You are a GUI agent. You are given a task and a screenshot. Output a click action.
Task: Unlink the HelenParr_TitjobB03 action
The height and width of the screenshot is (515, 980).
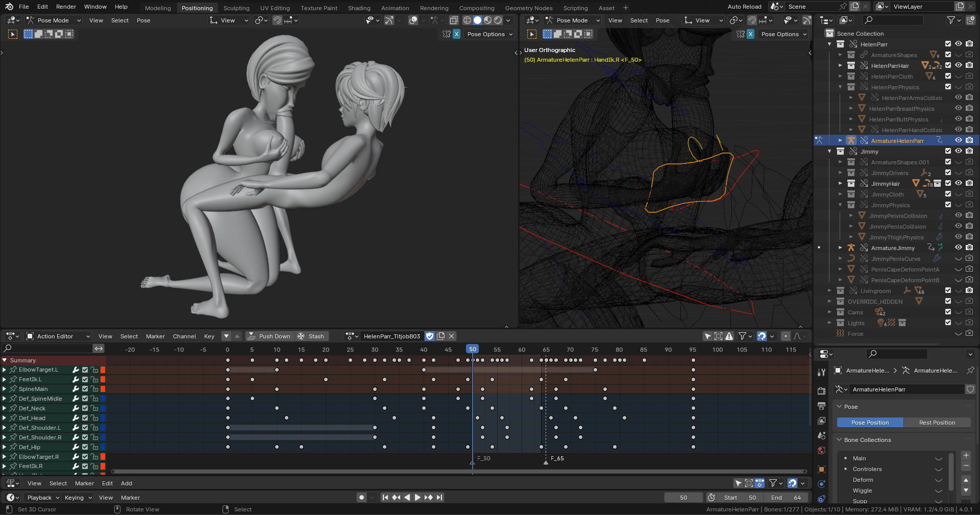(452, 336)
